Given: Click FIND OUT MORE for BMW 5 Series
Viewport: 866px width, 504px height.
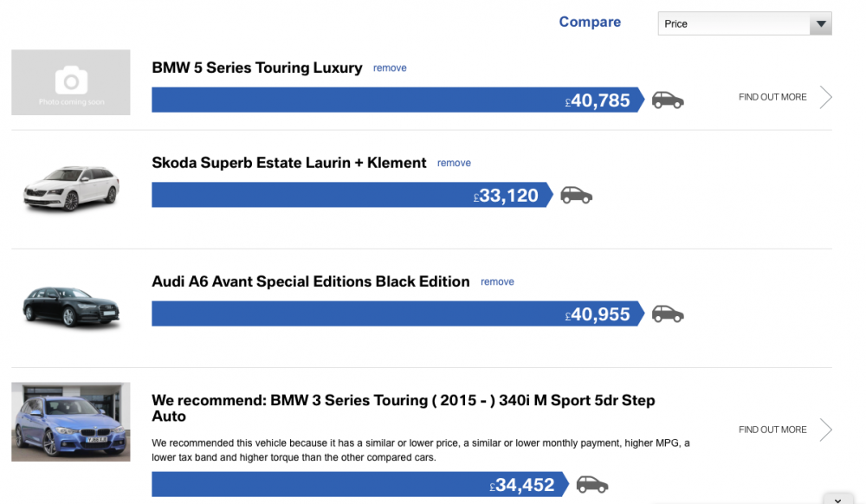Looking at the screenshot, I should (772, 97).
